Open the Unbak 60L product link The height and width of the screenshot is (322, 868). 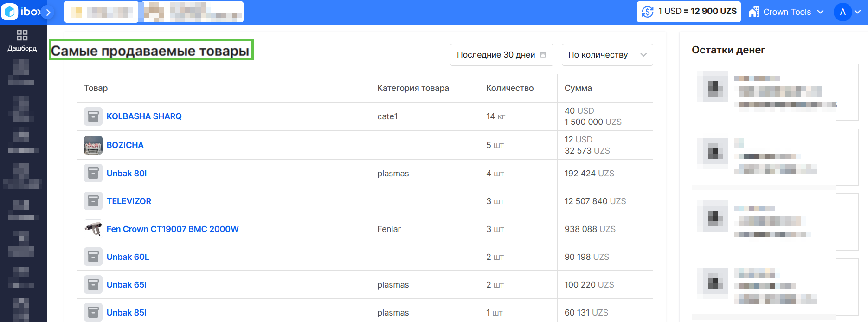coord(128,257)
